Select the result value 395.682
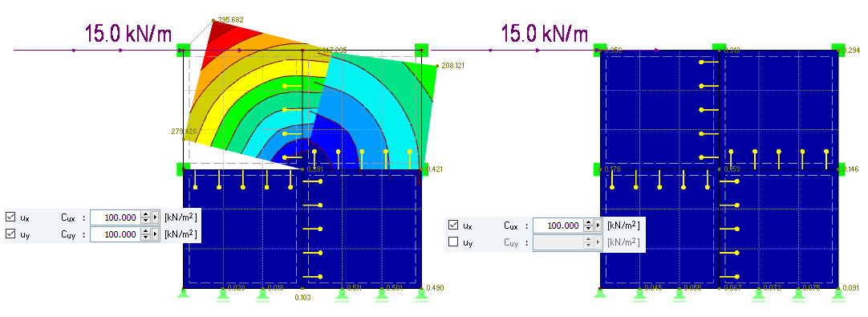Screen dimensions: 868x317 pyautogui.click(x=231, y=20)
